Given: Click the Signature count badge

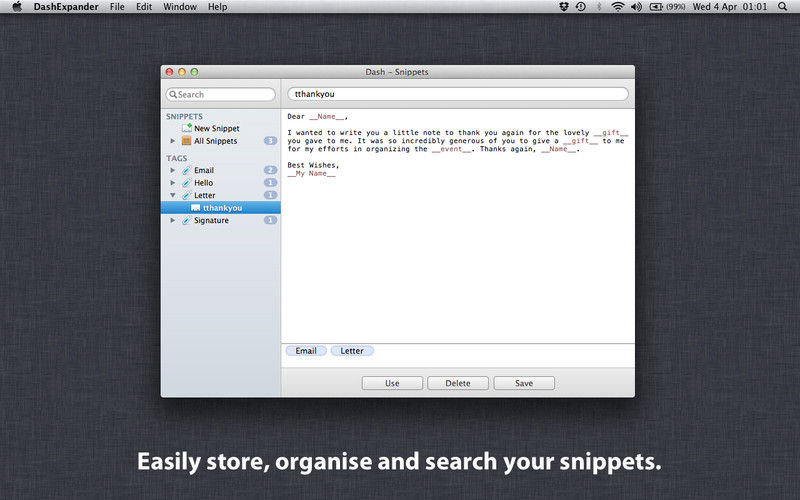Looking at the screenshot, I should [x=270, y=220].
